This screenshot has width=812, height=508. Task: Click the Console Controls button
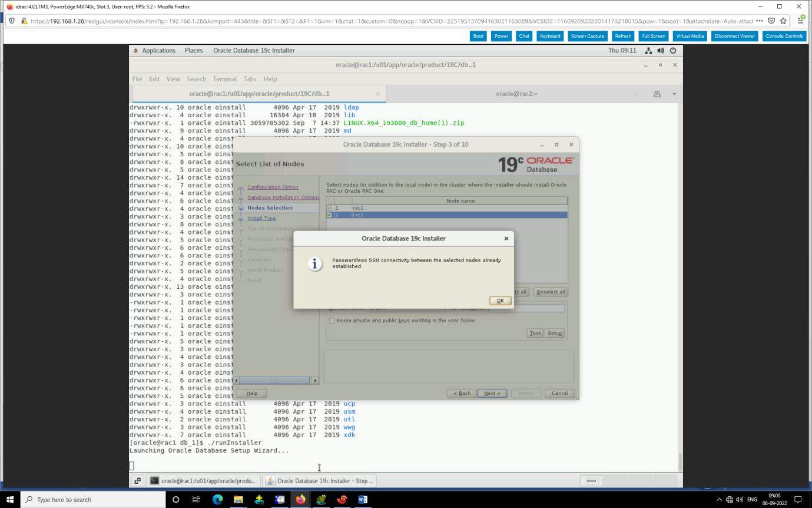(784, 36)
